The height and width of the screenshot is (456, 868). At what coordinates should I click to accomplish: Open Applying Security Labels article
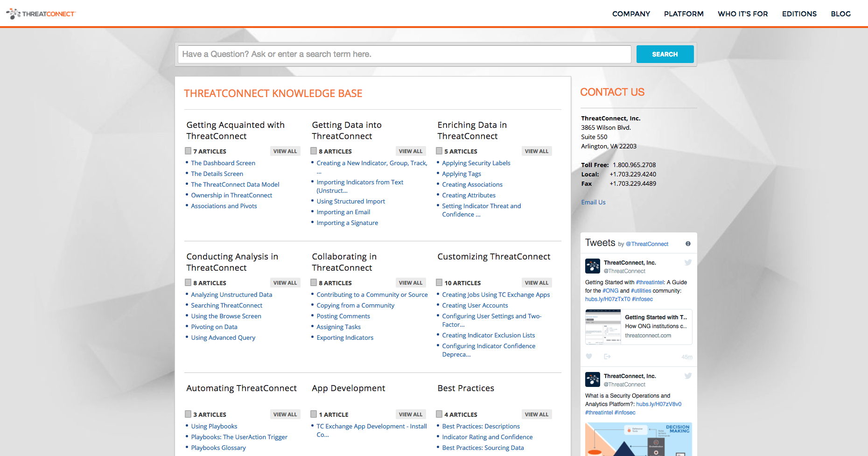click(x=476, y=163)
